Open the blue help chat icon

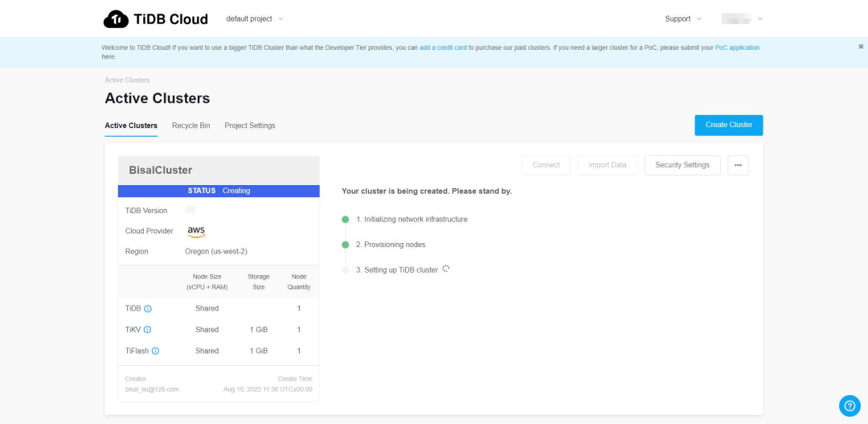pyautogui.click(x=849, y=405)
